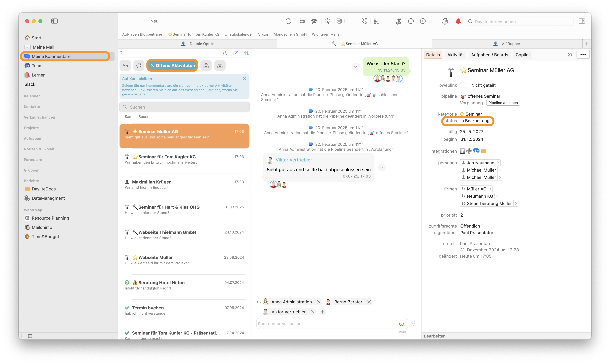610x364 pixels.
Task: Expand options on Viktor Vertriebler comment
Action: [381, 168]
